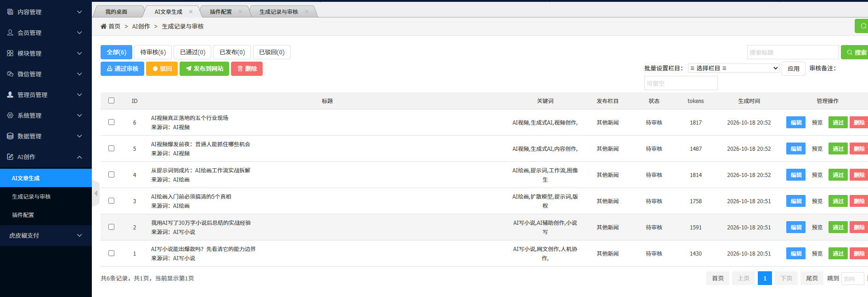Expand the 管理员管理 menu chevron
This screenshot has height=297, width=868.
point(79,95)
